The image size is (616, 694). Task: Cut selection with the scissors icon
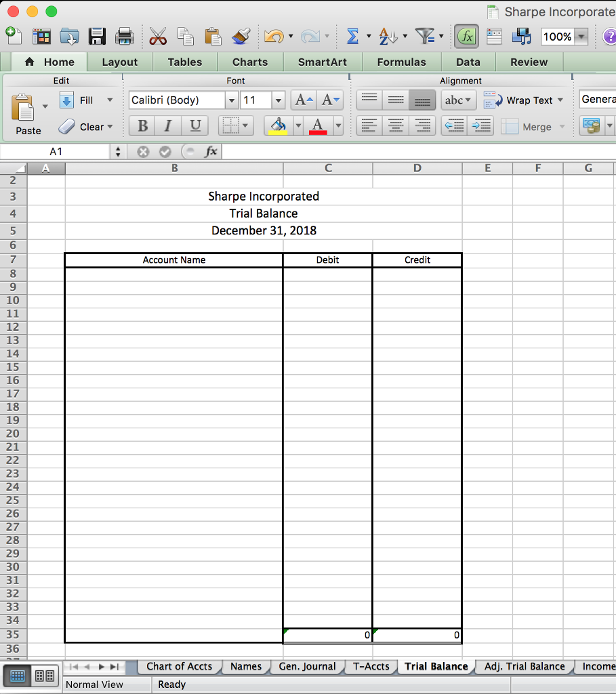point(157,37)
